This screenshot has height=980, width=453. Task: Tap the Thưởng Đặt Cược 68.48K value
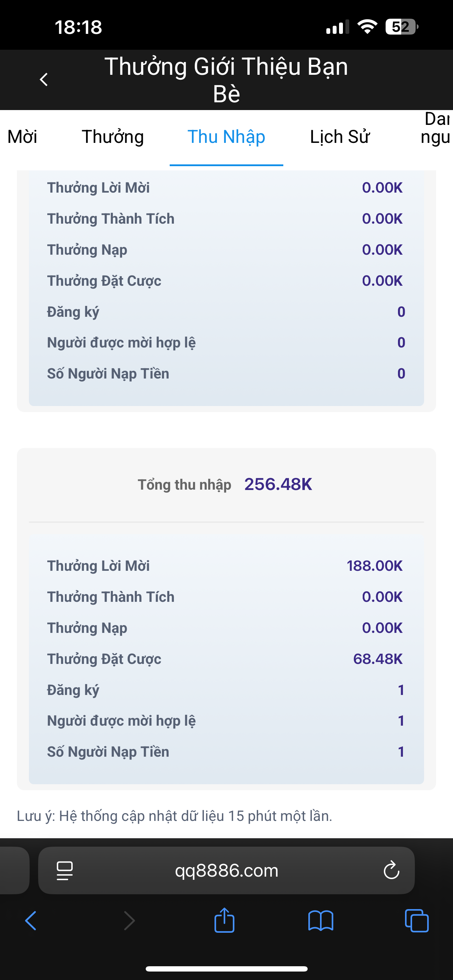pos(377,659)
